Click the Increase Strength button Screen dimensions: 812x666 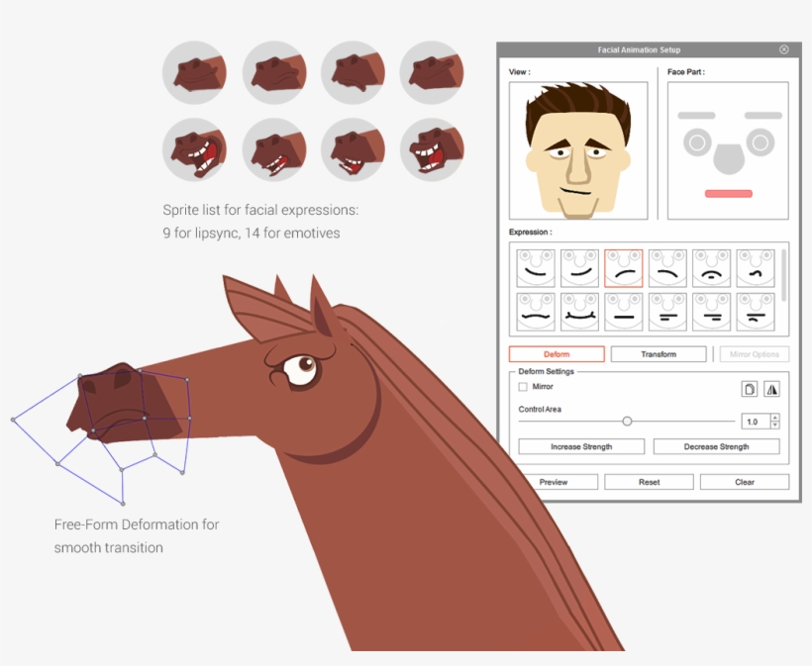coord(581,446)
